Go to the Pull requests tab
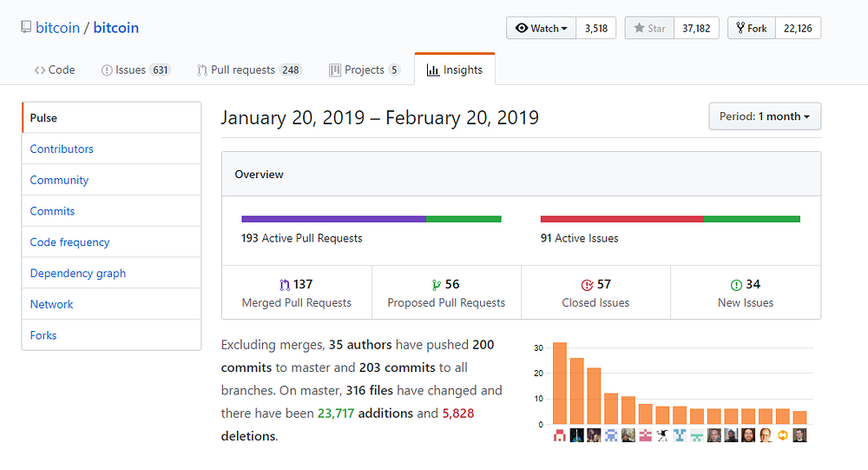 pyautogui.click(x=249, y=70)
